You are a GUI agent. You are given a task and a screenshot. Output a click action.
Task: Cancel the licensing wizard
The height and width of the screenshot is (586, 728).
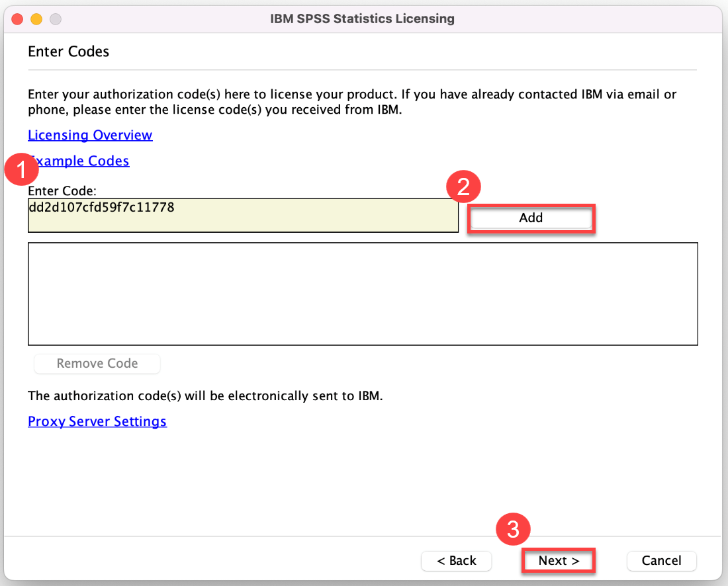662,560
